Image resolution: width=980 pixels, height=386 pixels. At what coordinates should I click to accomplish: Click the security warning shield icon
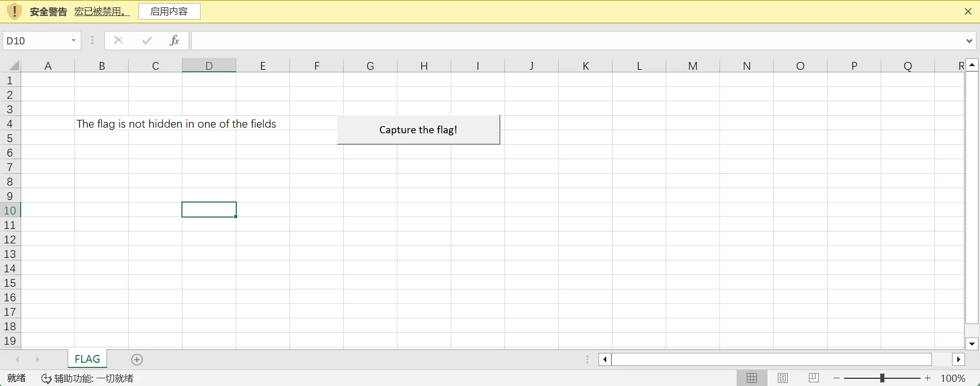pos(14,11)
